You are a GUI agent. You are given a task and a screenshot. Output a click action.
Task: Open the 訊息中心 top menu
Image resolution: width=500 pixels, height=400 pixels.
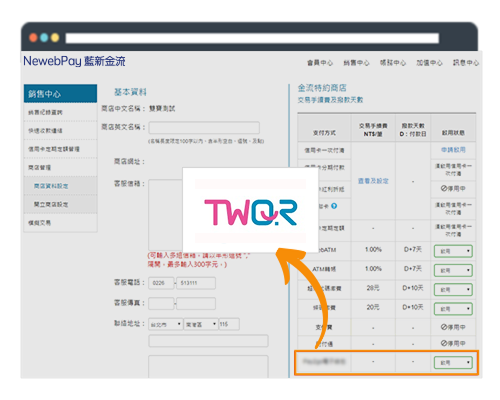(466, 63)
